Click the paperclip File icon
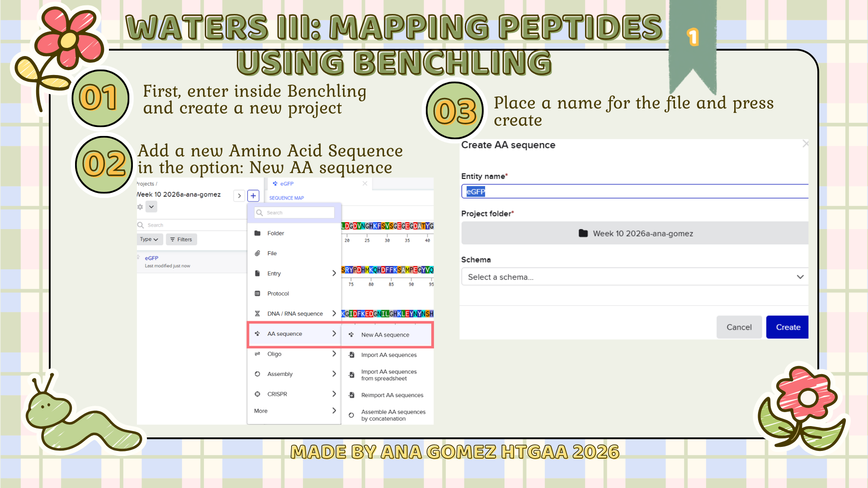868x488 pixels. [x=258, y=253]
